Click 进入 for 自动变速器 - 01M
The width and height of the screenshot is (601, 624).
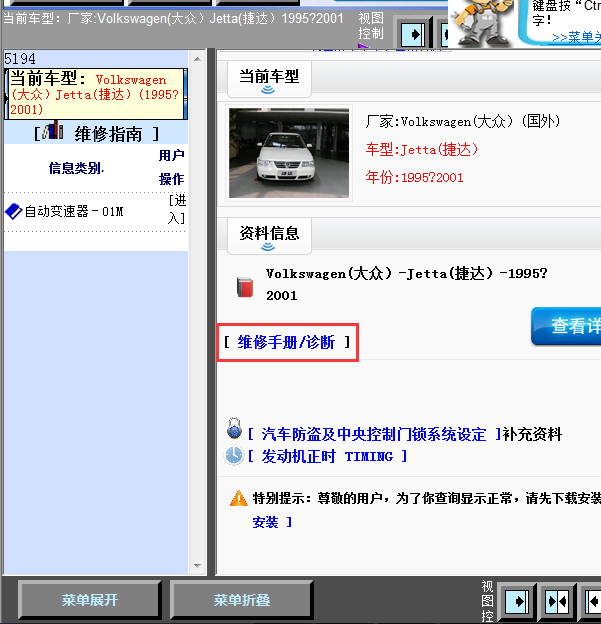[177, 209]
